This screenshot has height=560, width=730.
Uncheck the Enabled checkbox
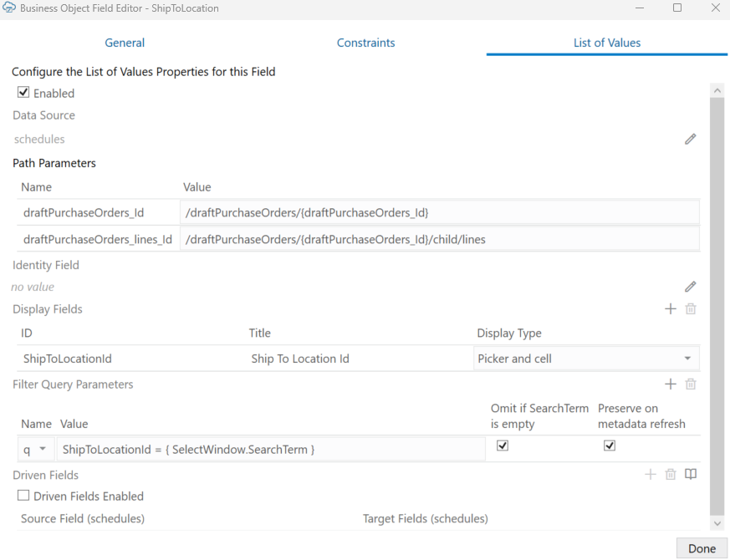pos(23,92)
